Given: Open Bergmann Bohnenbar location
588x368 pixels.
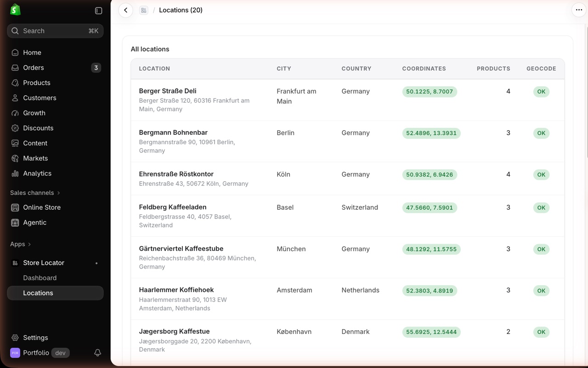Looking at the screenshot, I should 173,132.
